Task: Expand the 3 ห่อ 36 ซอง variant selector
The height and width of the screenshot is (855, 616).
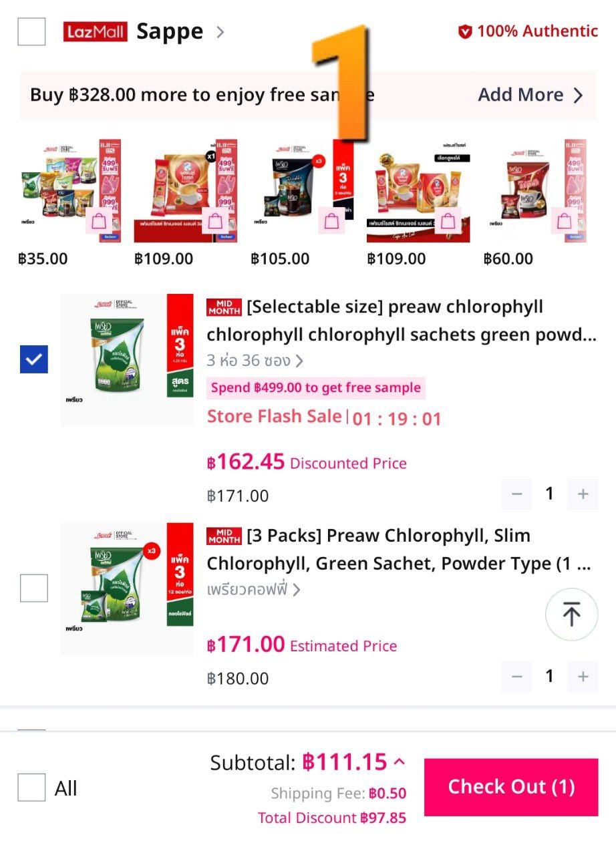Action: point(255,361)
